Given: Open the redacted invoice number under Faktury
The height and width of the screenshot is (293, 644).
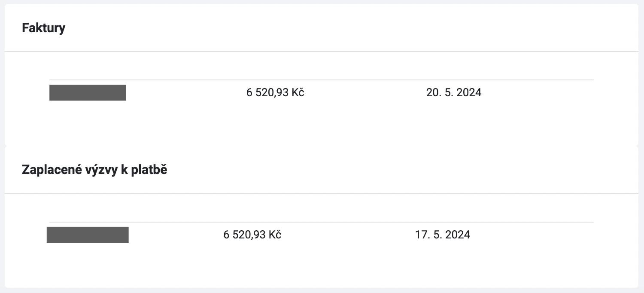Looking at the screenshot, I should coord(88,93).
